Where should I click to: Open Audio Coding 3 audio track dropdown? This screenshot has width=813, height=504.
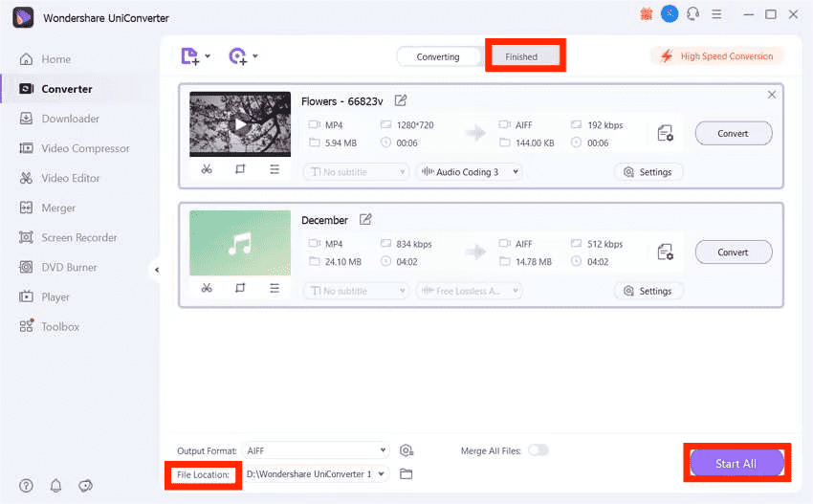pyautogui.click(x=470, y=171)
